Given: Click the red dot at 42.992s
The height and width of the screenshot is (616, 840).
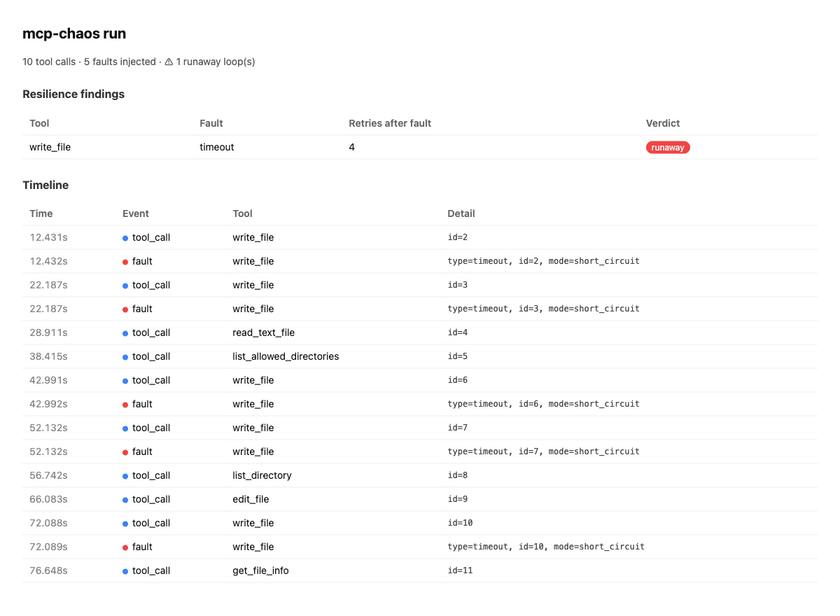Looking at the screenshot, I should [x=125, y=405].
